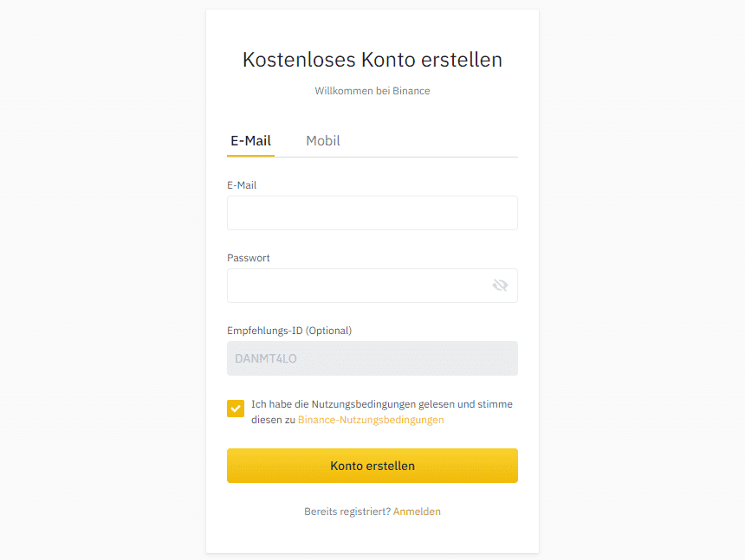Click the crossed-out eye in the Passwort field

500,285
